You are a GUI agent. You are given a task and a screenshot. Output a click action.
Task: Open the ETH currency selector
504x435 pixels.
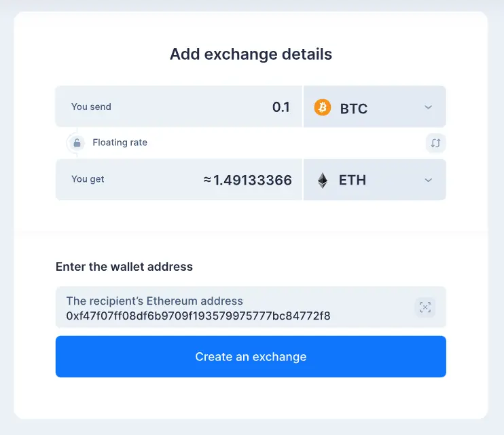[x=374, y=179]
